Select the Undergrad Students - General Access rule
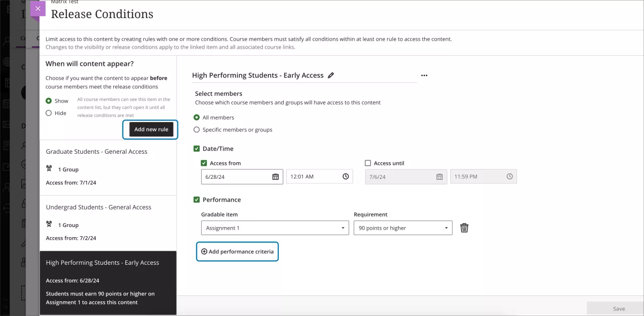This screenshot has width=644, height=316. pyautogui.click(x=99, y=207)
